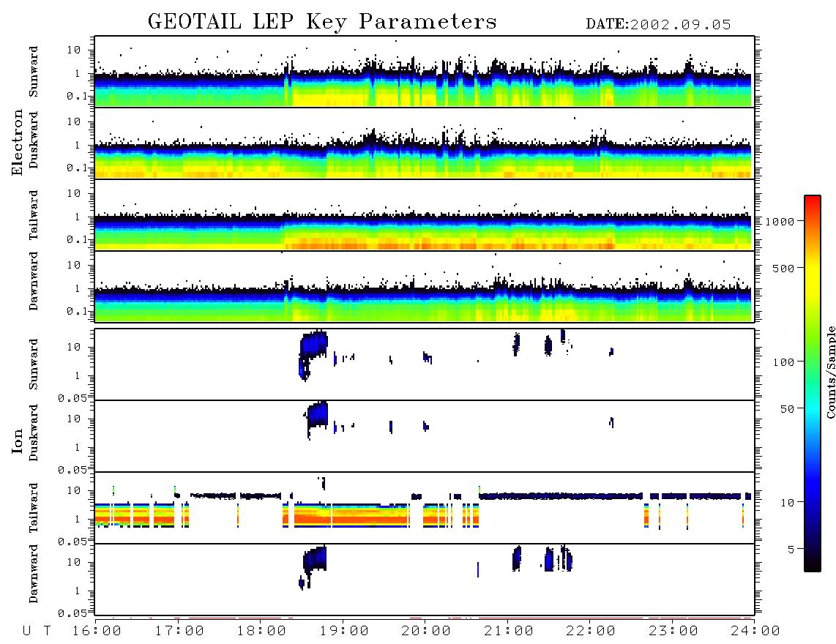The image size is (836, 644).
Task: Click the 'Counts/Sample' colorbar title
Action: (x=830, y=372)
